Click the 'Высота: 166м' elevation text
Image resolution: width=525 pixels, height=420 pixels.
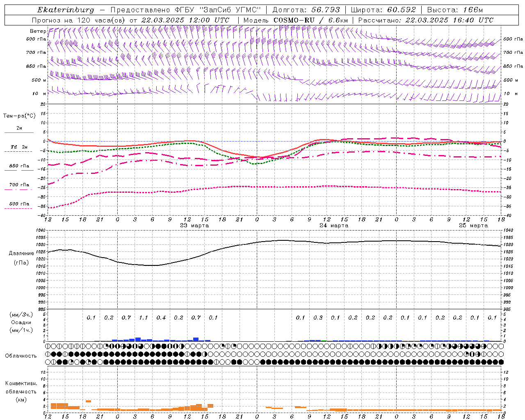455,10
